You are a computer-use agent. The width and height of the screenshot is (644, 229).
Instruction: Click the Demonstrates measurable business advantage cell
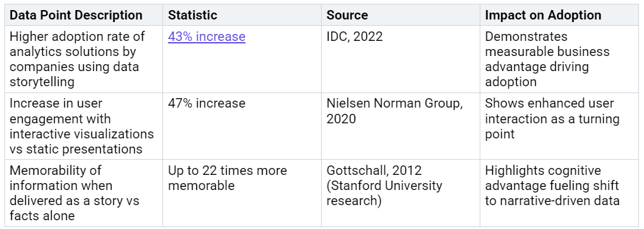click(560, 60)
